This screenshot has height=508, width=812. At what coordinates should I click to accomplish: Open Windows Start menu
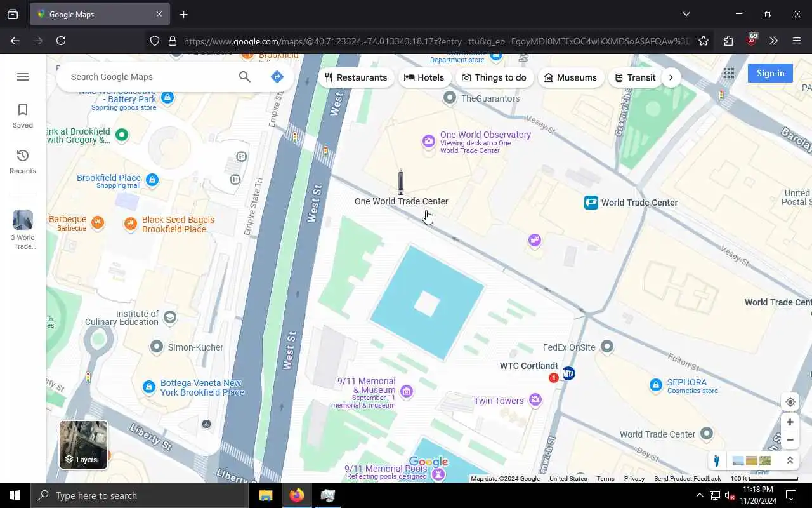point(15,495)
